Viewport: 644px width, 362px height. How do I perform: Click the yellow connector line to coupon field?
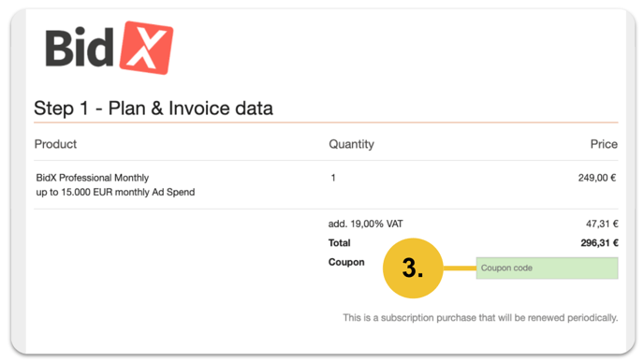click(460, 268)
